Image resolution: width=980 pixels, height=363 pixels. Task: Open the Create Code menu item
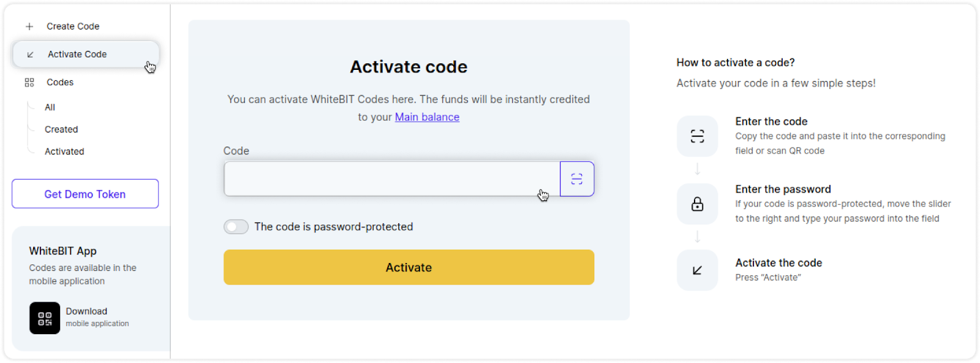pos(73,26)
